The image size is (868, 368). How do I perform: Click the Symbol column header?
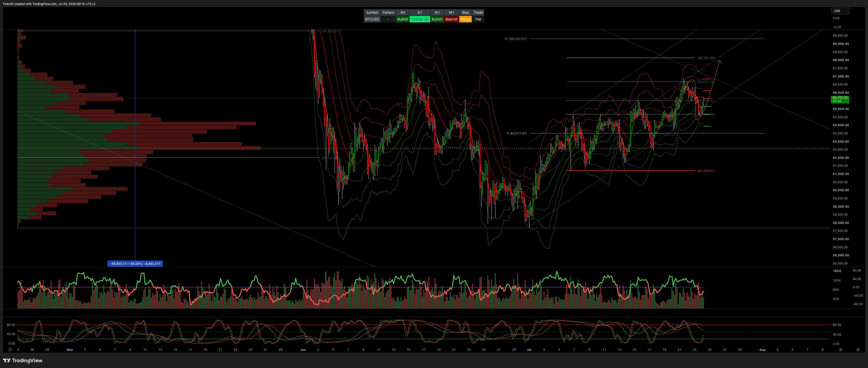(372, 12)
